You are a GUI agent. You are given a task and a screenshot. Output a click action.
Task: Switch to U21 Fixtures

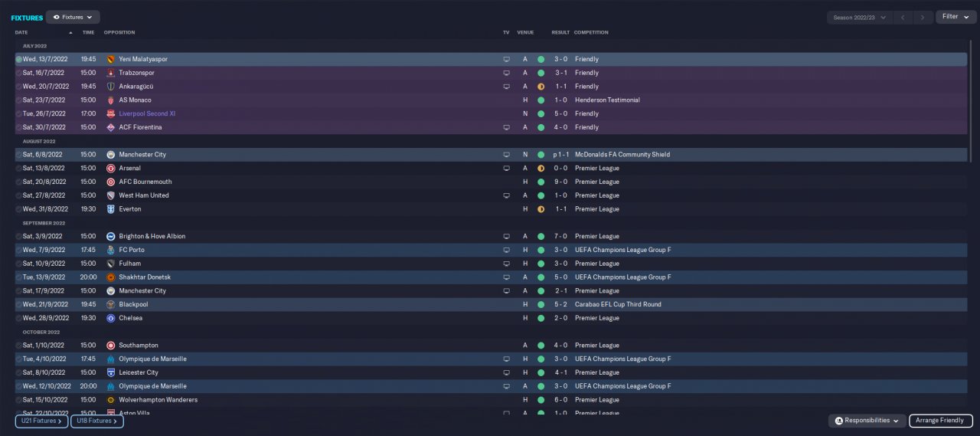[x=41, y=421]
